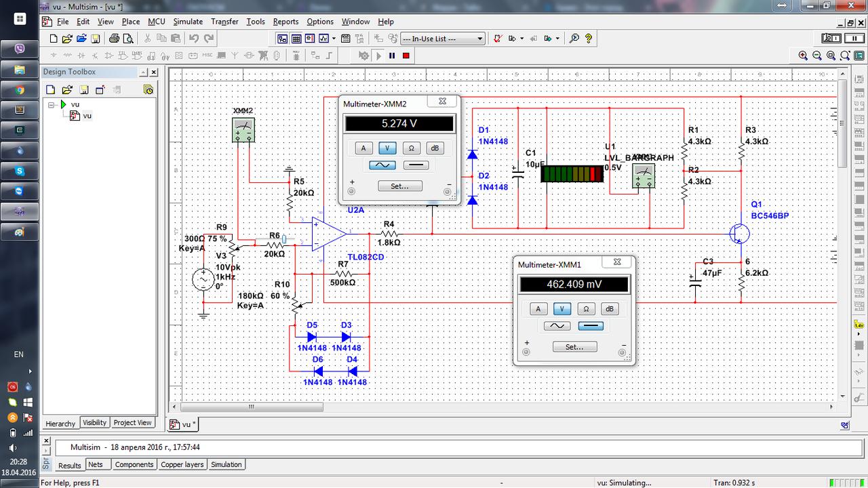Select dB mode on Multimeter-XMM1

610,308
